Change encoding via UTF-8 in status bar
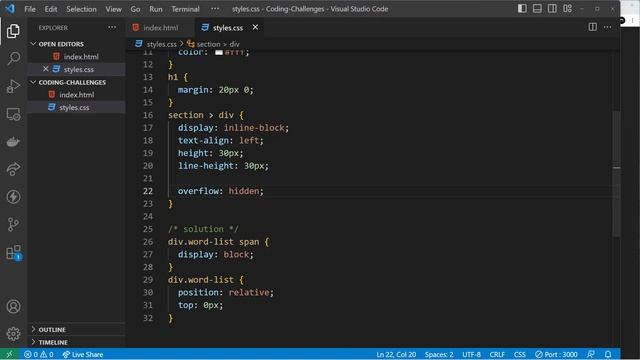This screenshot has height=360, width=640. pyautogui.click(x=471, y=354)
